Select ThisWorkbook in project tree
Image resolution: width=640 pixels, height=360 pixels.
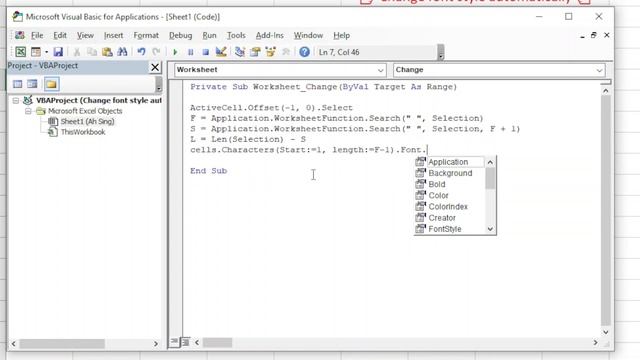[x=83, y=132]
